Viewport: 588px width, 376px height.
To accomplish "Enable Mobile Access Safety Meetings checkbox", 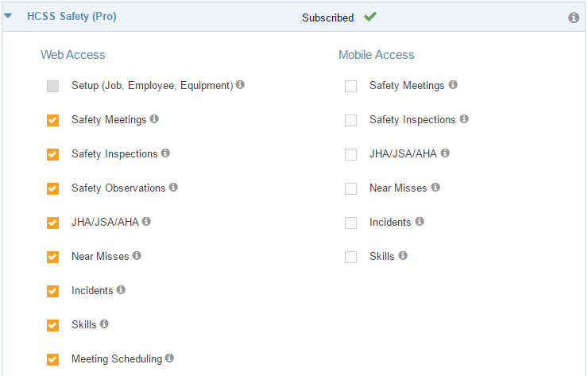I will (350, 86).
